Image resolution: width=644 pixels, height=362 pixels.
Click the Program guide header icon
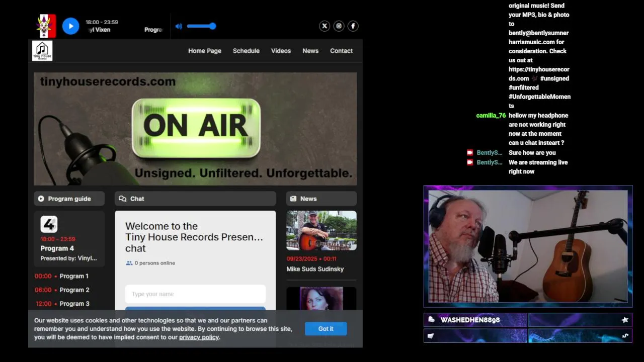41,199
